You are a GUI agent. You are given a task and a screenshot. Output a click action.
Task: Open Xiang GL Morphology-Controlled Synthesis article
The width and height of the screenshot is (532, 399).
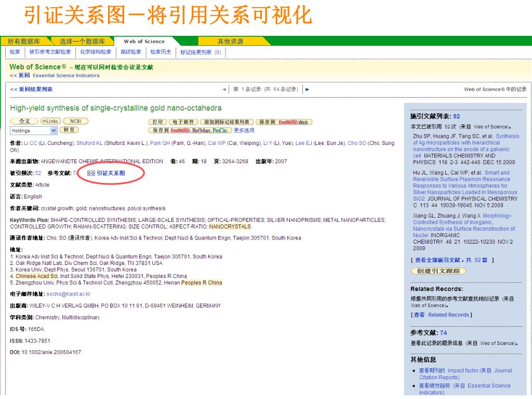tap(464, 225)
